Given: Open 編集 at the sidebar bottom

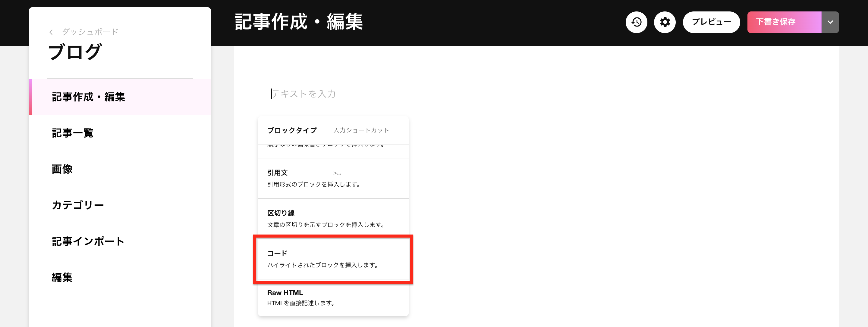Looking at the screenshot, I should (x=120, y=277).
